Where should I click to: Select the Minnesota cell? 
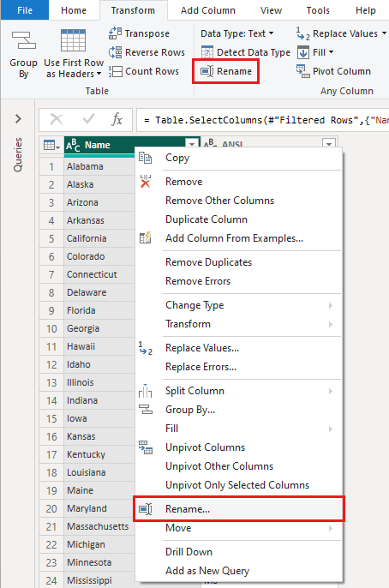coord(99,562)
